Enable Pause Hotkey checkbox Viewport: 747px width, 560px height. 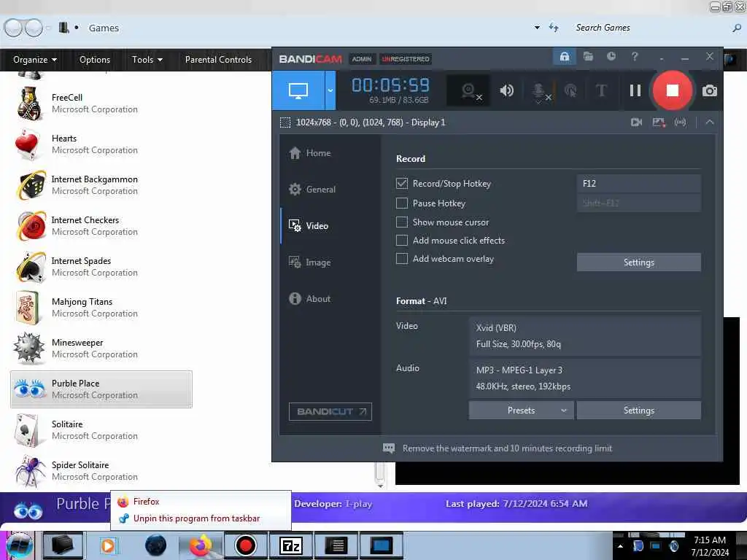[x=402, y=203]
